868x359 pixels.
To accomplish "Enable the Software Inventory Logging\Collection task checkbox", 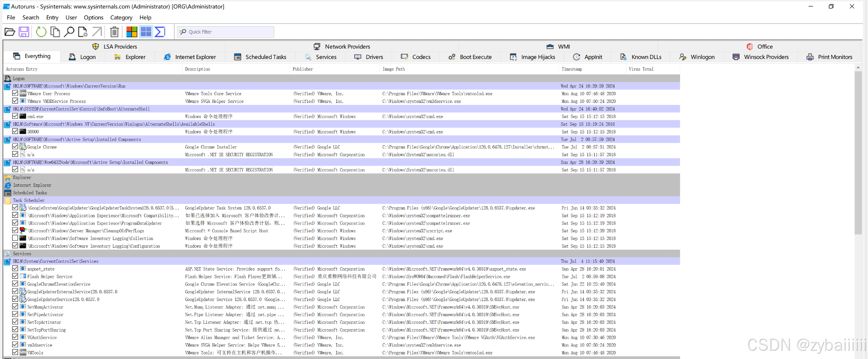I will [x=15, y=238].
